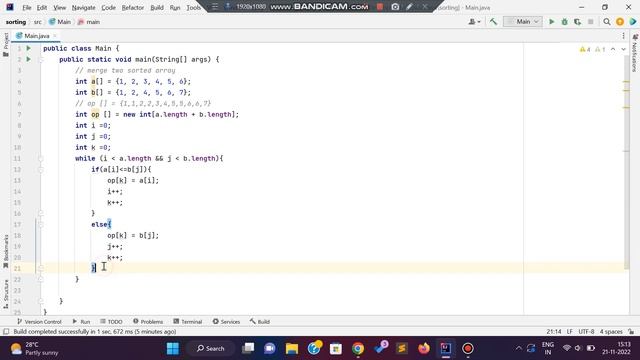Viewport: 640px width, 360px height.
Task: Click the sorting project breadcrumb
Action: coord(16,22)
